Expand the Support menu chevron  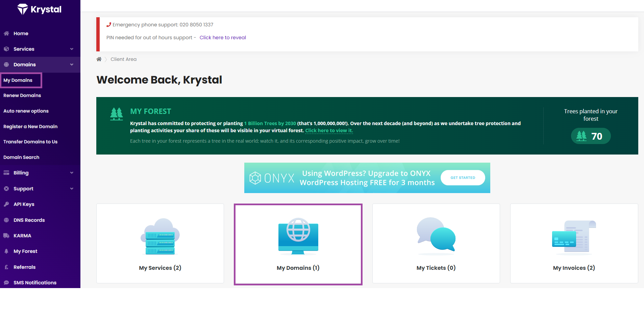pyautogui.click(x=72, y=189)
